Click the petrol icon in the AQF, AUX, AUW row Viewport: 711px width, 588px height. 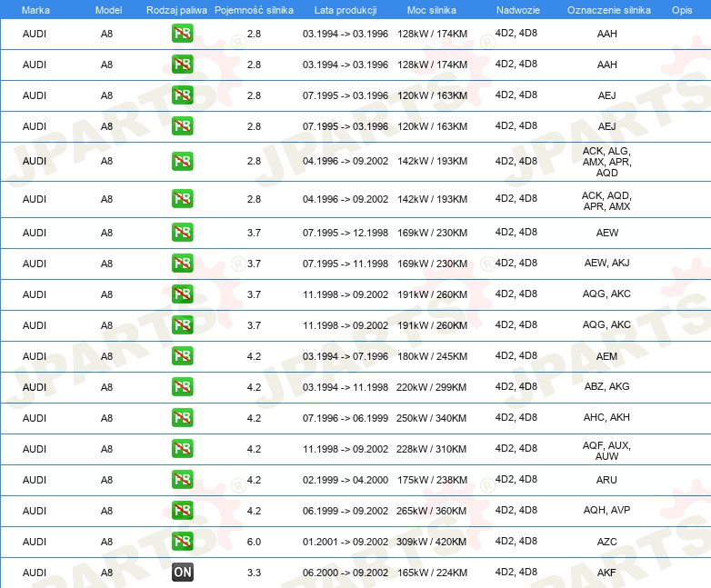(182, 448)
